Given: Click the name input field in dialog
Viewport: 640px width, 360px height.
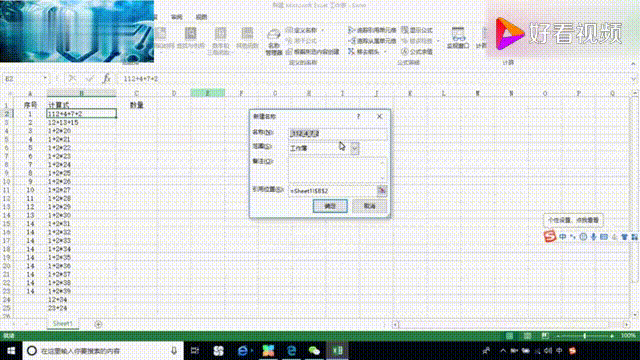Looking at the screenshot, I should [x=337, y=134].
